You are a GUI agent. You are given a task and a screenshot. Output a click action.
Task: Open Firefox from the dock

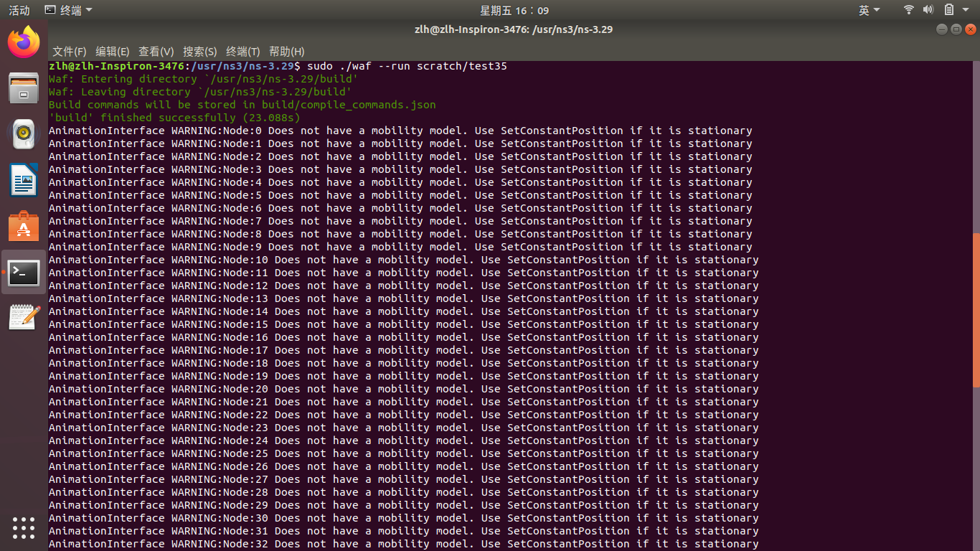point(24,42)
